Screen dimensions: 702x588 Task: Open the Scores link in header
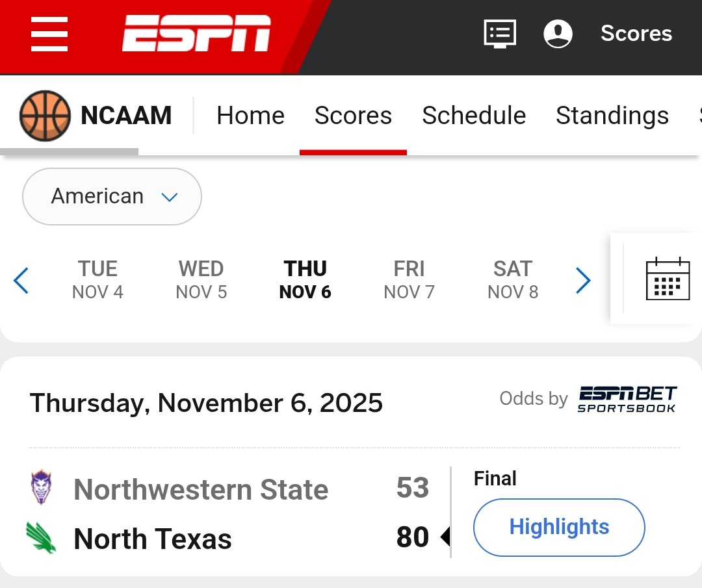tap(636, 34)
